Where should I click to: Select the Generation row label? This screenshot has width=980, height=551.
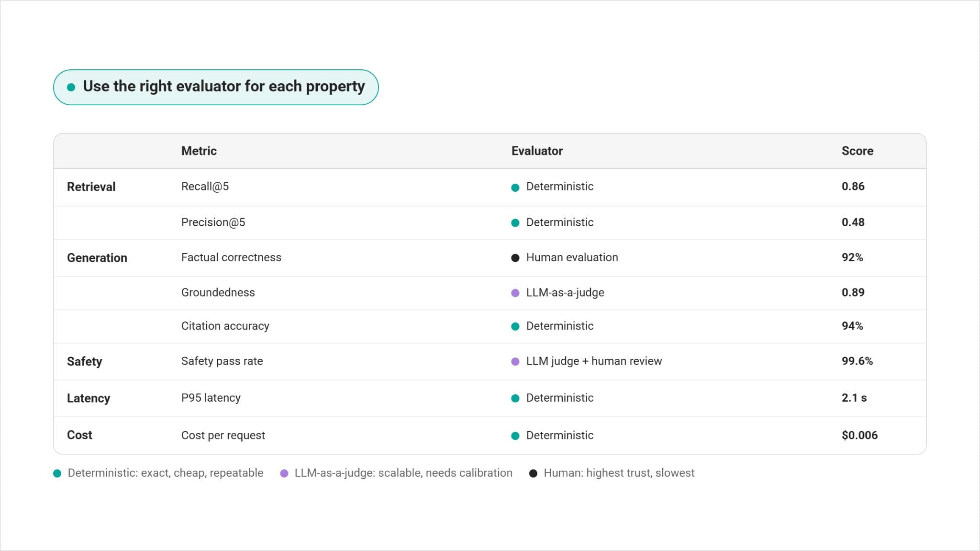(97, 258)
